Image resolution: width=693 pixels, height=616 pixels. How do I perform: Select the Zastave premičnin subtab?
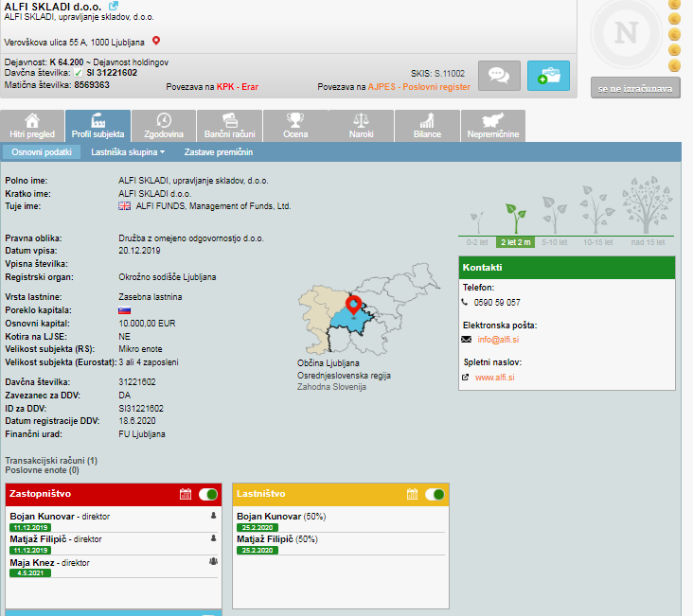(218, 151)
